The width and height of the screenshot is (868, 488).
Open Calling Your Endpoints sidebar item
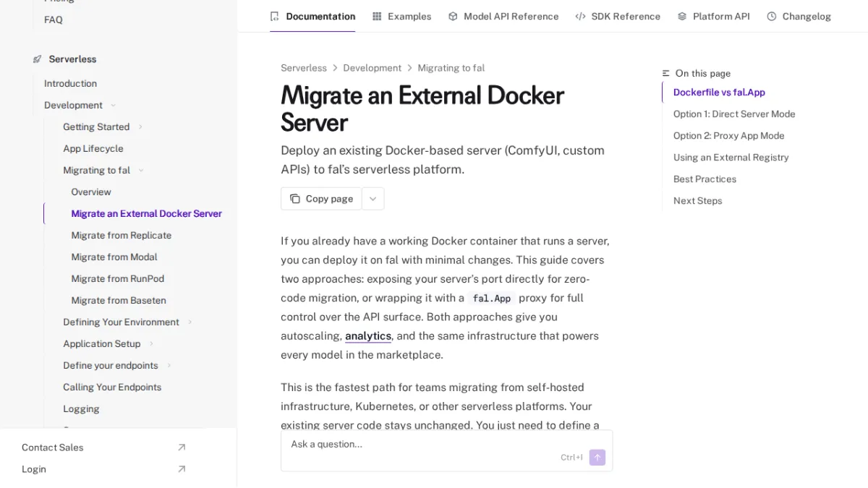(112, 388)
